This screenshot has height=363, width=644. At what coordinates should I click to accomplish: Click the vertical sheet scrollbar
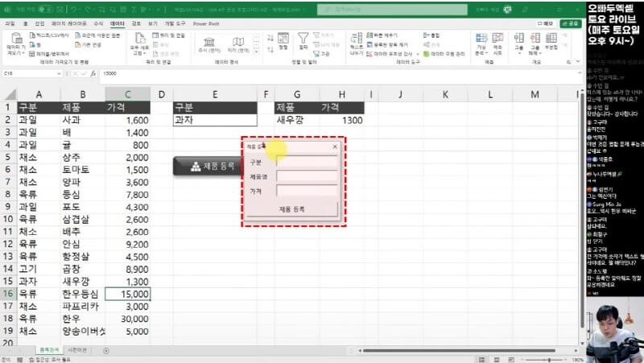pos(582,209)
